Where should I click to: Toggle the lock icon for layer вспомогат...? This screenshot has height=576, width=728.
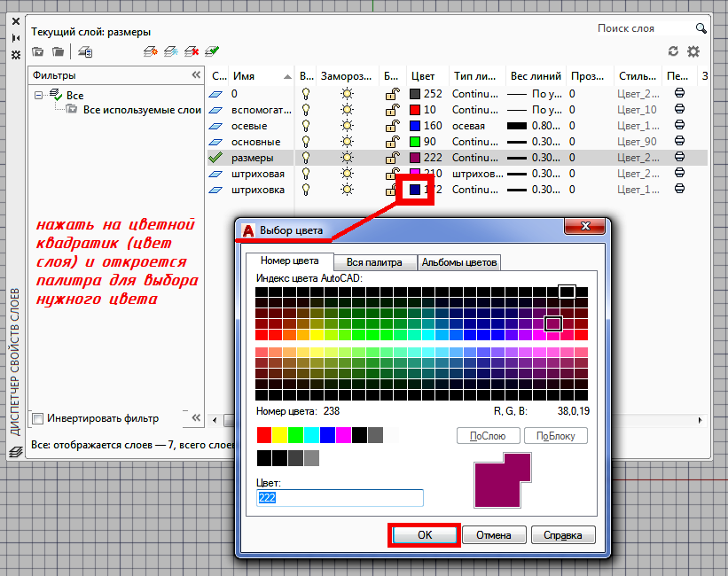[x=390, y=110]
